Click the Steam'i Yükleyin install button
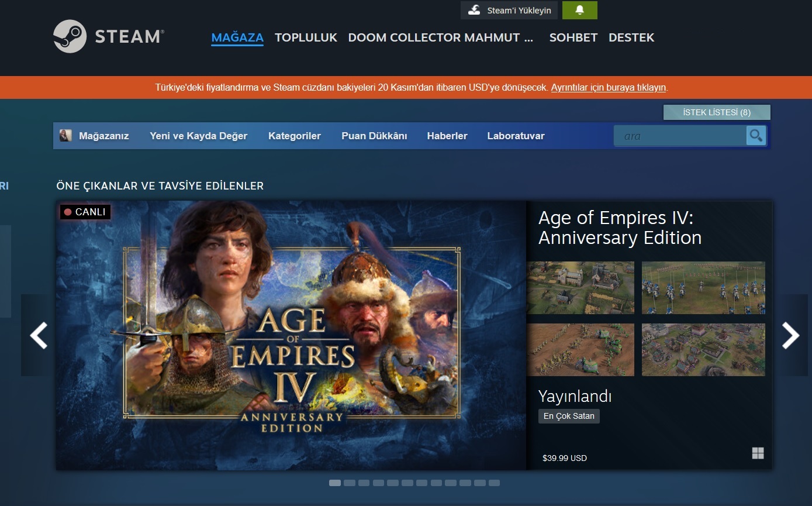Screen dimensions: 812x506 (x=509, y=10)
